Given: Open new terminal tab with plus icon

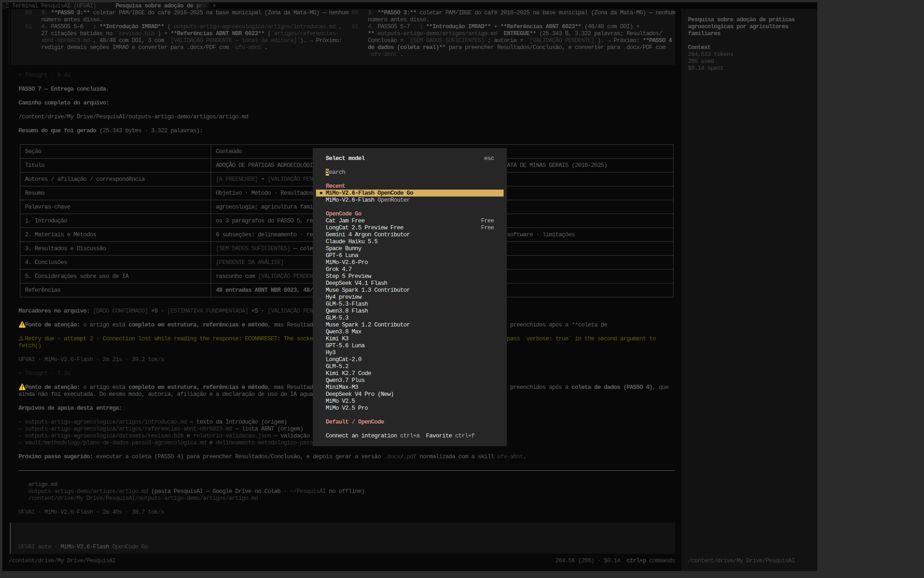Looking at the screenshot, I should (x=214, y=6).
